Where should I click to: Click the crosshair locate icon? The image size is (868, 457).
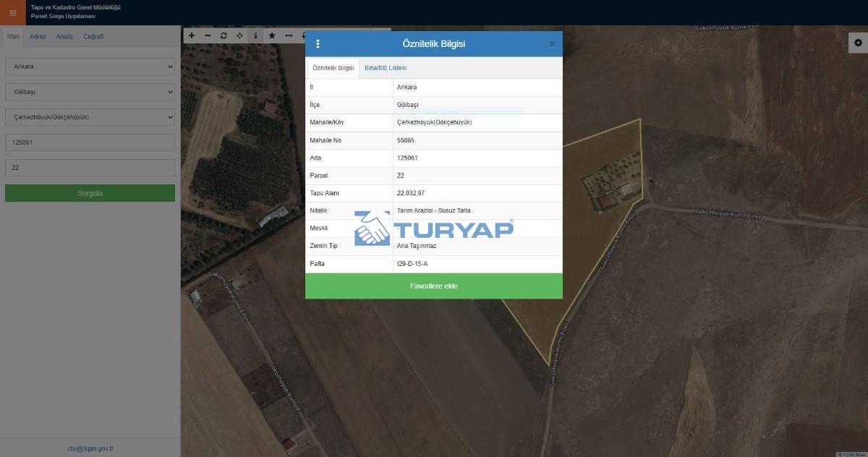(239, 35)
